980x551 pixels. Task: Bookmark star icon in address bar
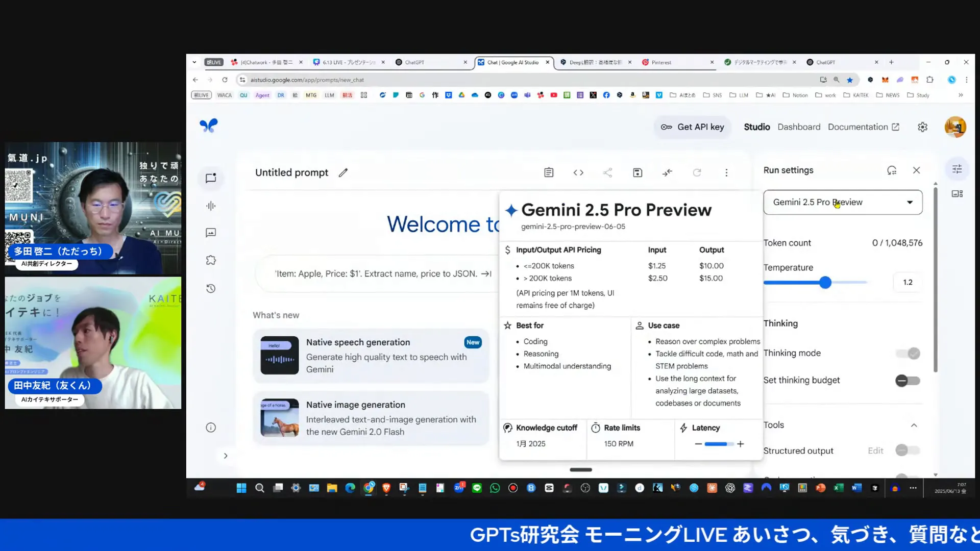850,80
